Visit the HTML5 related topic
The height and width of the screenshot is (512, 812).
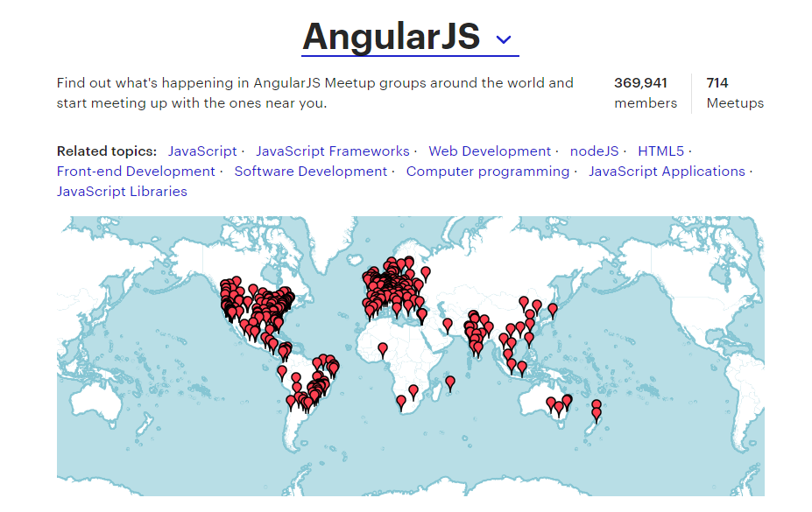(x=660, y=151)
